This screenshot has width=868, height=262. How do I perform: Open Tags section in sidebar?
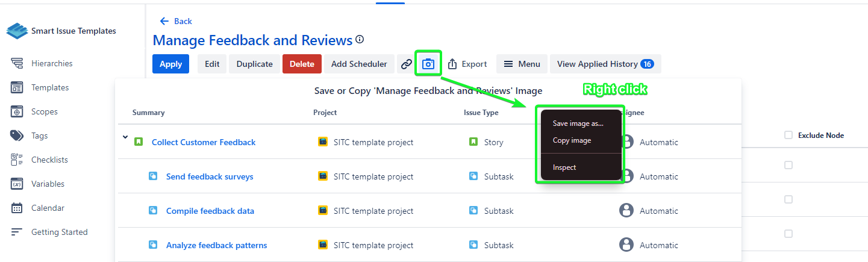click(x=39, y=136)
